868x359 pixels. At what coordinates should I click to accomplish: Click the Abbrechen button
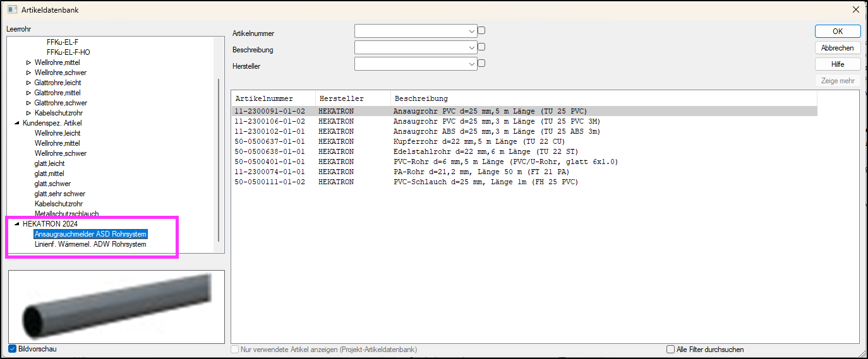pos(838,48)
